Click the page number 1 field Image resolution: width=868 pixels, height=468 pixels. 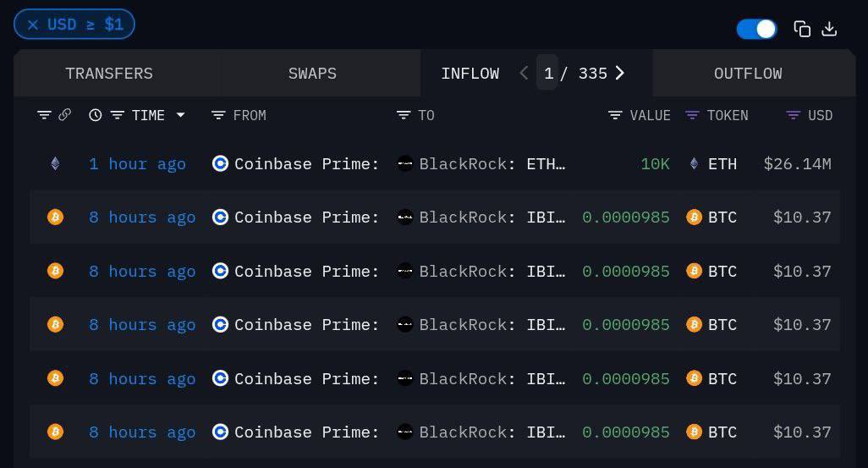pos(548,73)
